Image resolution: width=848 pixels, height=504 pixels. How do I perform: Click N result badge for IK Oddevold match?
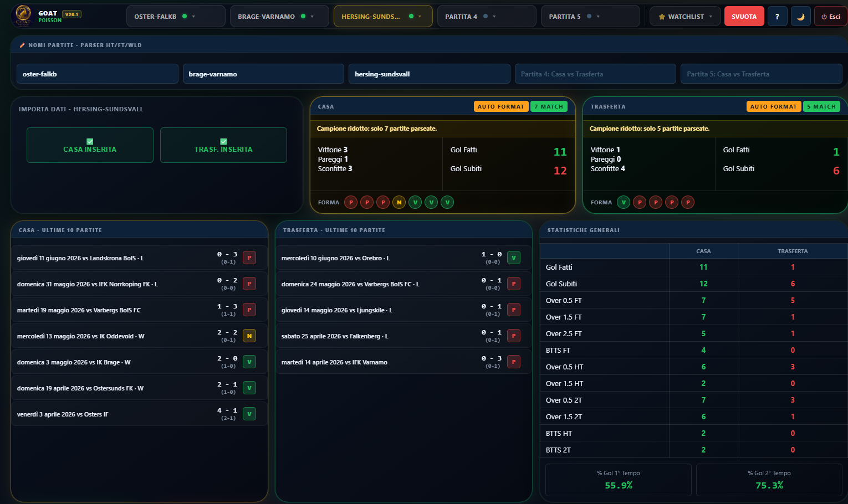point(249,336)
